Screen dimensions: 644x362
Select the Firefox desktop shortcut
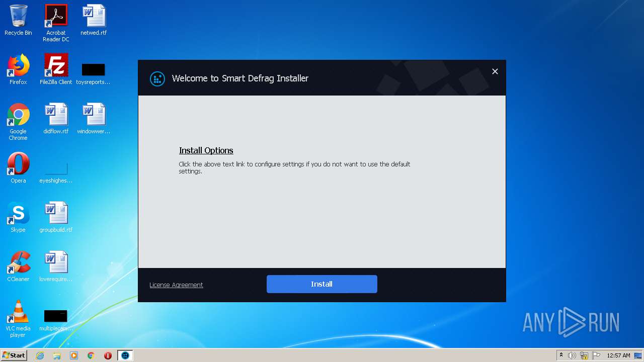coord(18,69)
